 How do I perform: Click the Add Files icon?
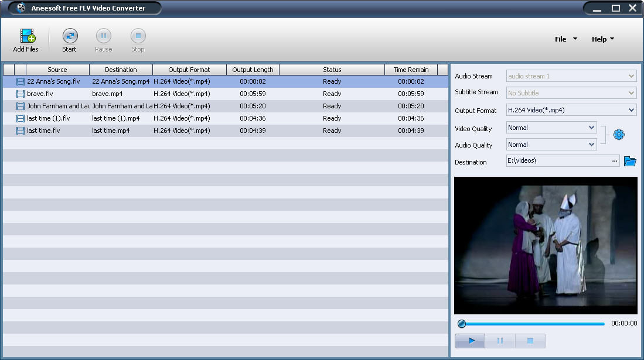click(x=26, y=37)
